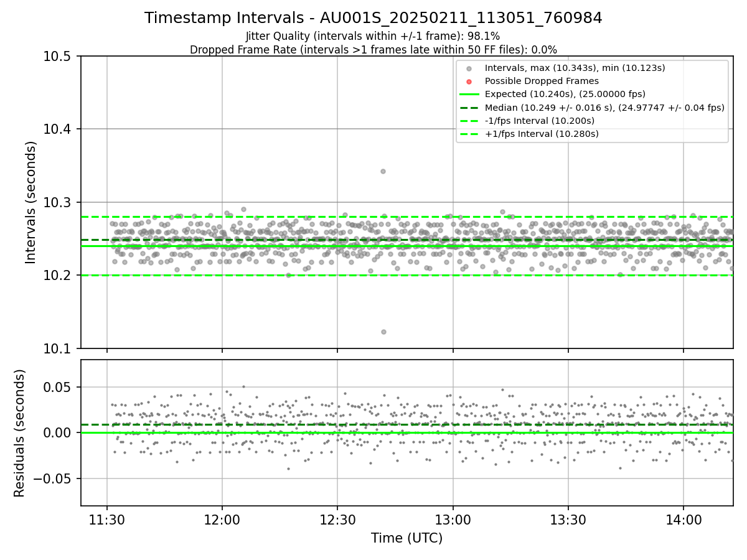The width and height of the screenshot is (747, 560).
Task: Click the 14:00 x-axis tick label
Action: click(x=684, y=519)
